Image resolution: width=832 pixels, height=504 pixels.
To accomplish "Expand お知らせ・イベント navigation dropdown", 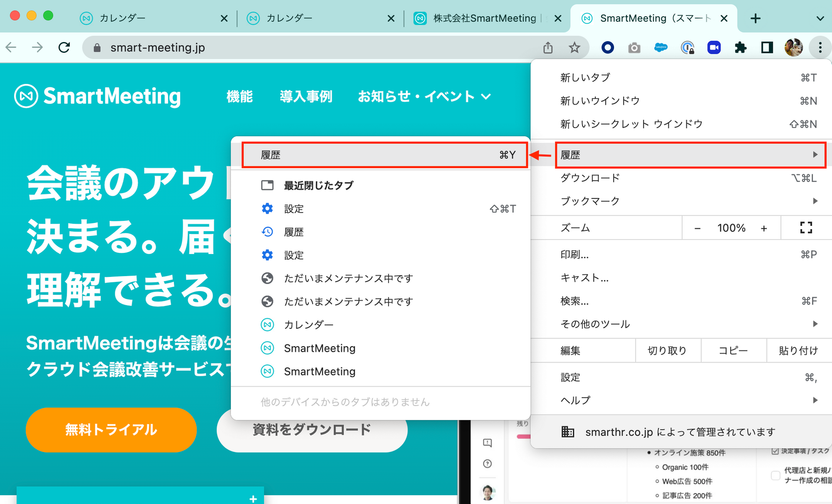I will click(x=424, y=96).
